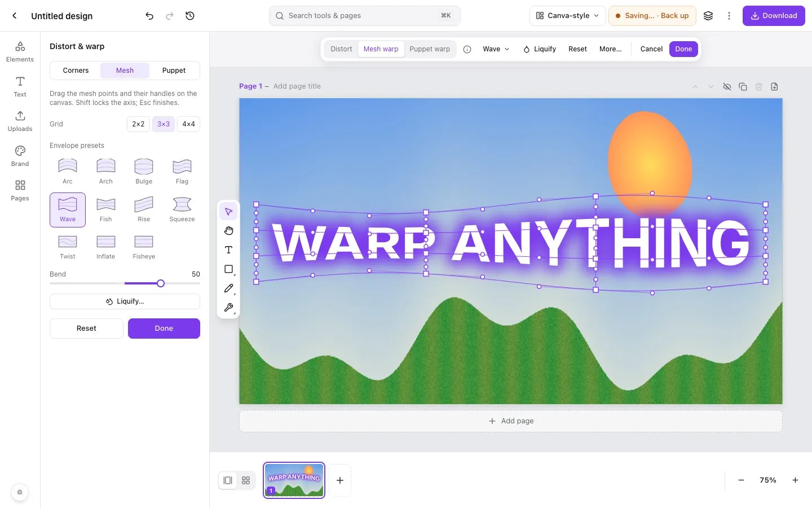Image resolution: width=812 pixels, height=508 pixels.
Task: Open the Pages sidebar panel
Action: pyautogui.click(x=20, y=190)
